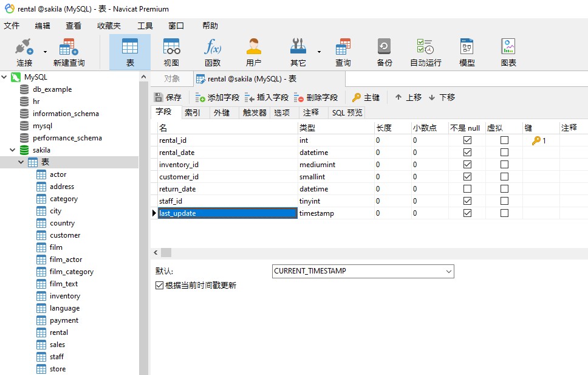588x375 pixels.
Task: Select the information_schema database
Action: pyautogui.click(x=66, y=114)
